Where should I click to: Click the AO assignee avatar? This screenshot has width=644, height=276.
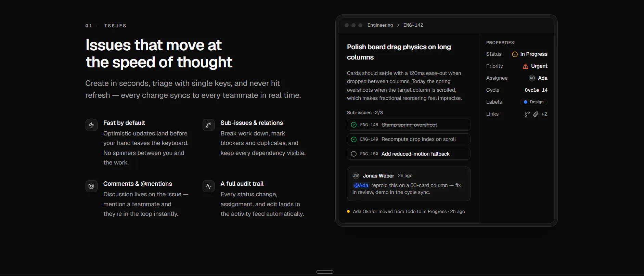[x=532, y=78]
